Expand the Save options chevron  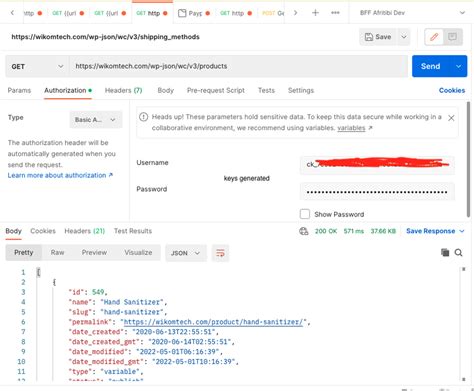404,37
